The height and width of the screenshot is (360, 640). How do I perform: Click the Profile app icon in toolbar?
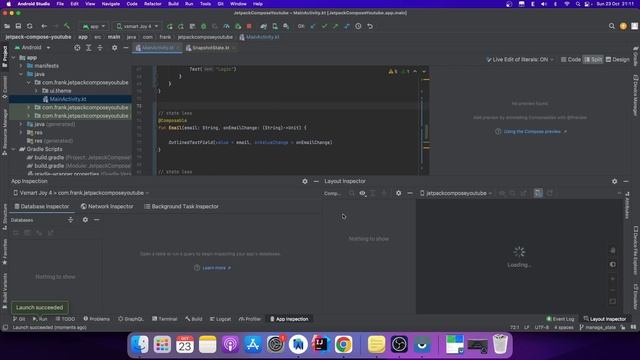[227, 26]
